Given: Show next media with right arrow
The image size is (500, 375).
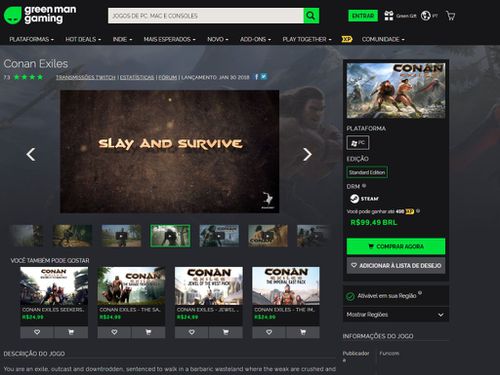Looking at the screenshot, I should (307, 154).
